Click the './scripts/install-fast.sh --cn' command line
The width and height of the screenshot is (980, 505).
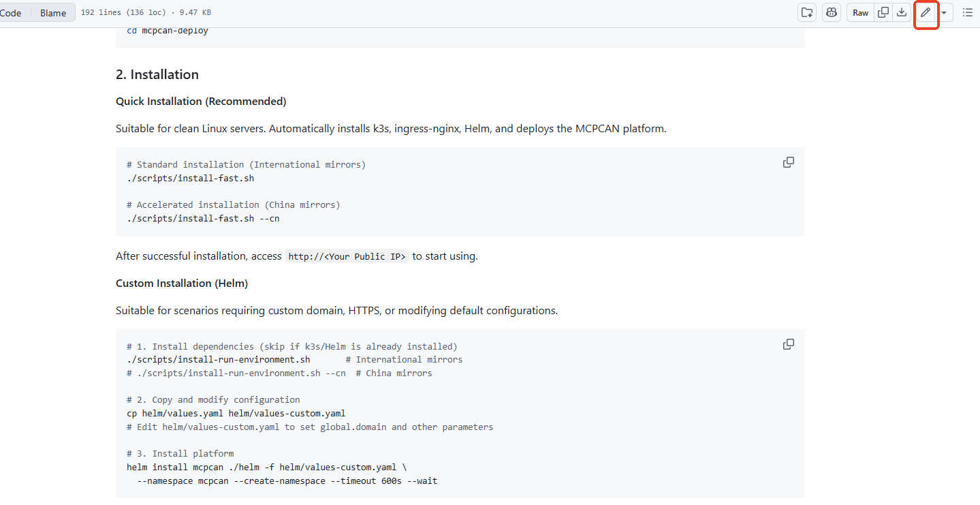pos(203,218)
